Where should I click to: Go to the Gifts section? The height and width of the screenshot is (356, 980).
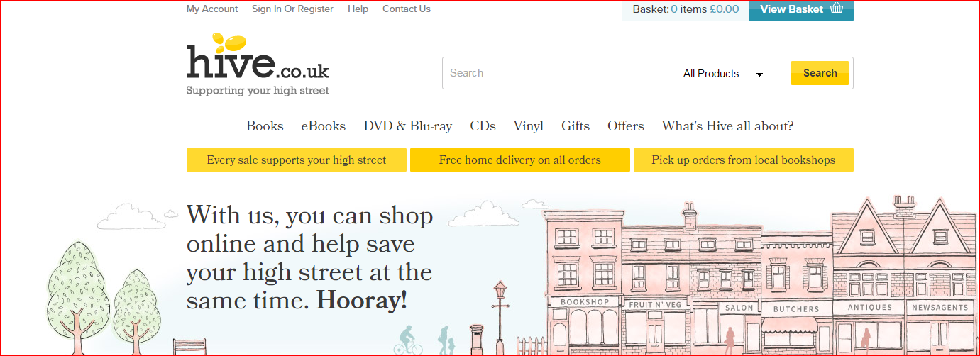click(x=575, y=126)
